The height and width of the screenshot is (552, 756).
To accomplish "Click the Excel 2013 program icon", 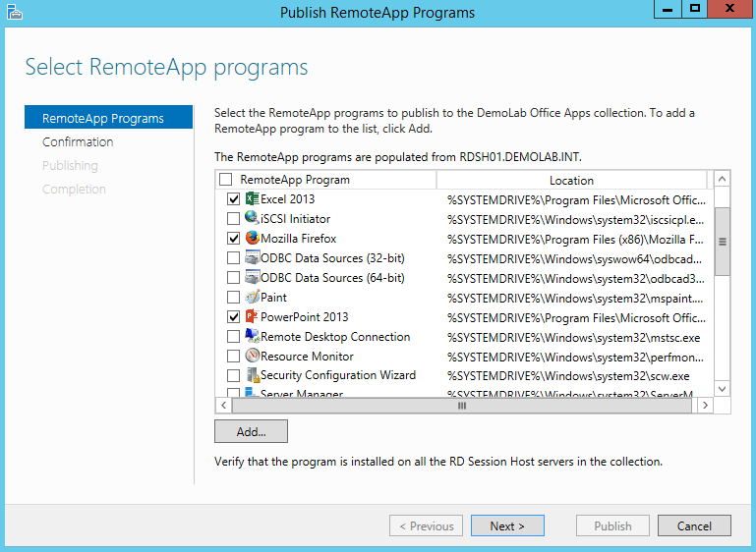I will click(252, 199).
